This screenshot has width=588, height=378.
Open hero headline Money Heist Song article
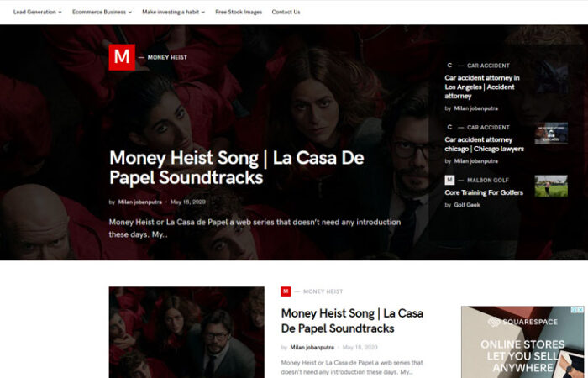coord(237,167)
